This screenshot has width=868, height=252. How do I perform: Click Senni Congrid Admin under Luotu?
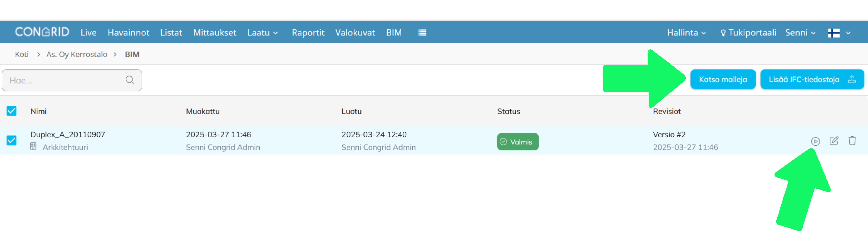point(379,147)
